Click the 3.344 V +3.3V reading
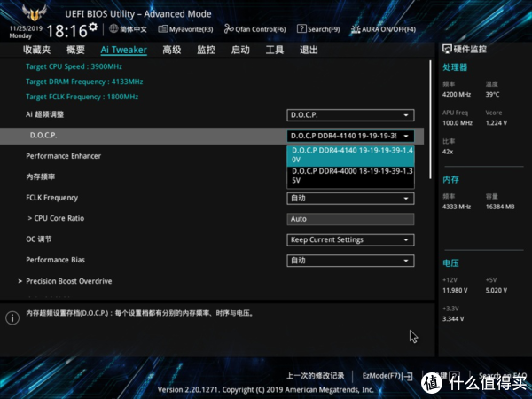The height and width of the screenshot is (399, 532). coord(453,319)
